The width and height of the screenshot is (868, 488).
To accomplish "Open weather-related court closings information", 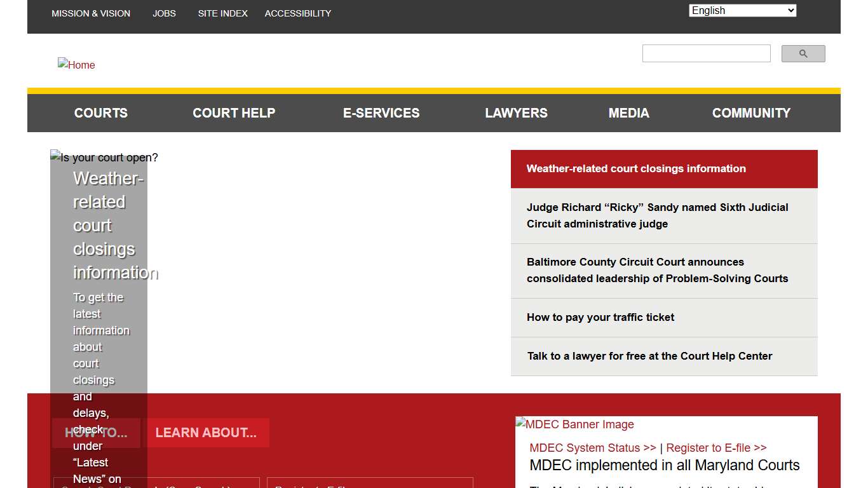I will [x=636, y=168].
